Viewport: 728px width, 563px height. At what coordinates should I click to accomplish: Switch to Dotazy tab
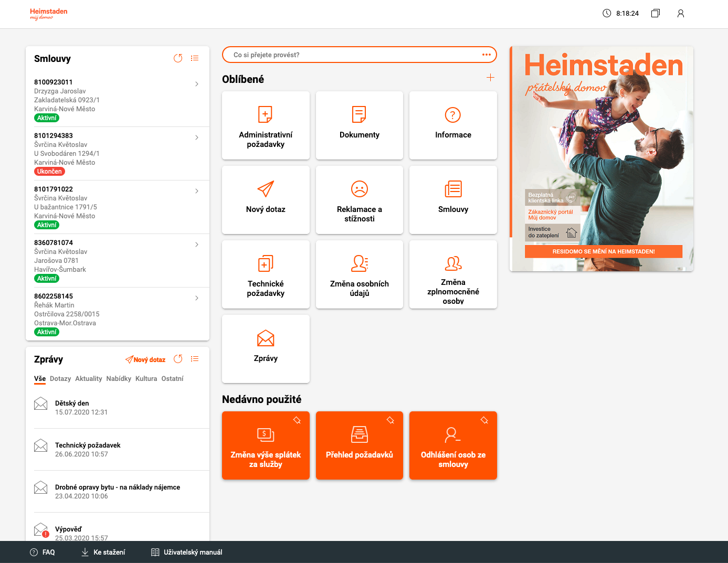60,378
